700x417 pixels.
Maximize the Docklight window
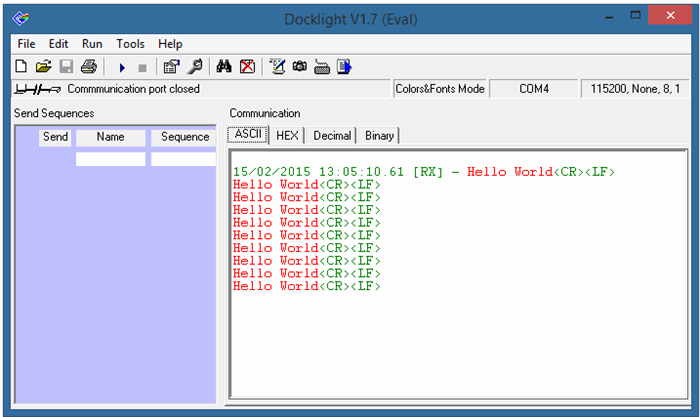(635, 16)
